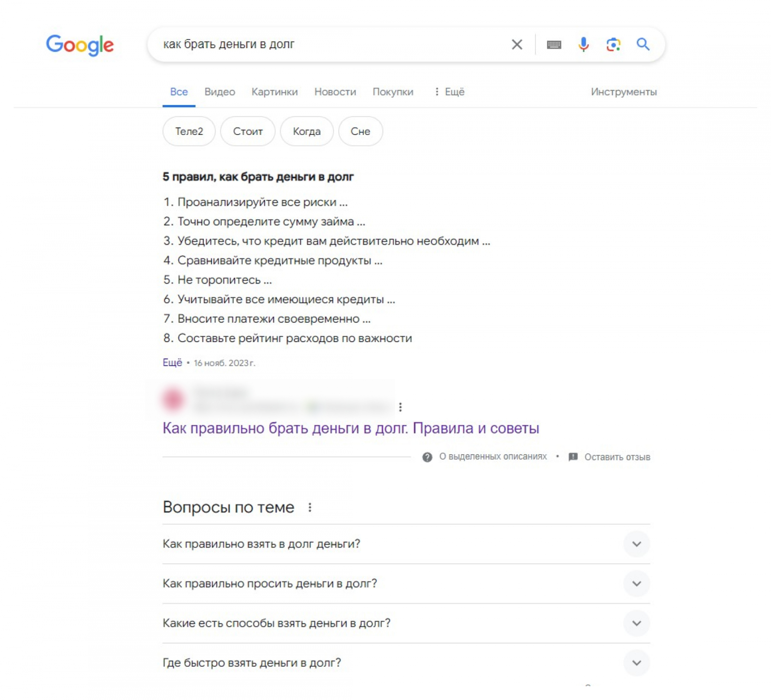Open the three-dot menu beside "Вопросы по теме"

[310, 507]
